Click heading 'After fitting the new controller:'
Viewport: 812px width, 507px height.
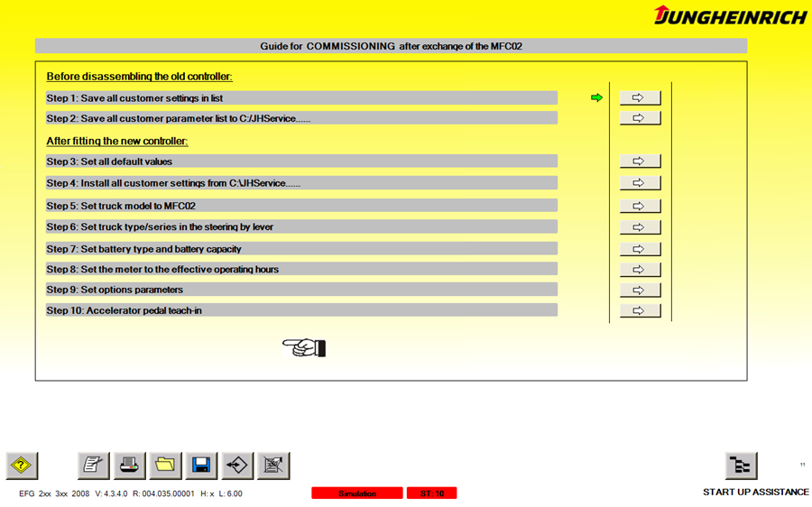pos(117,141)
